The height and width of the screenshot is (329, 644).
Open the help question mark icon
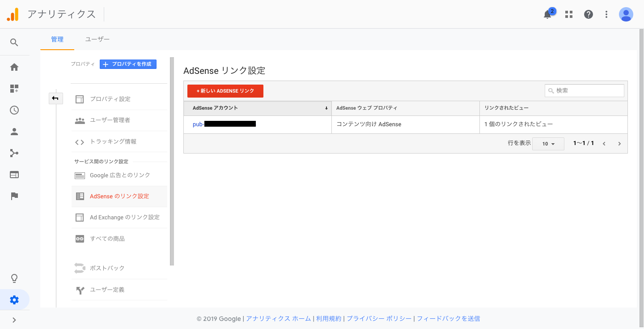[589, 14]
